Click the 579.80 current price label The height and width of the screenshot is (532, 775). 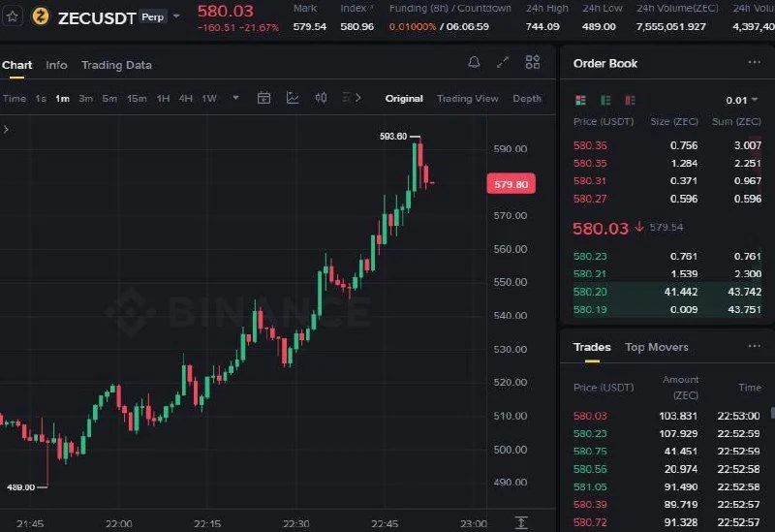point(511,184)
